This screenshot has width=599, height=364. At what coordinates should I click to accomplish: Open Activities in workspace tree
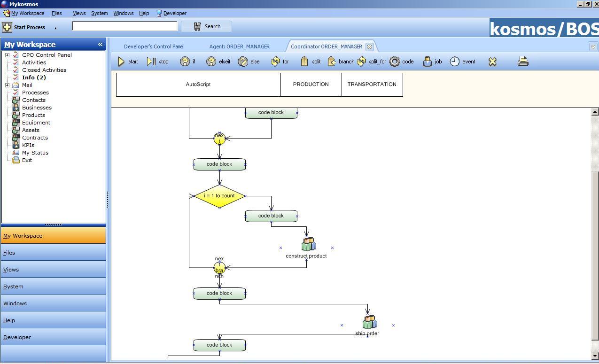34,62
